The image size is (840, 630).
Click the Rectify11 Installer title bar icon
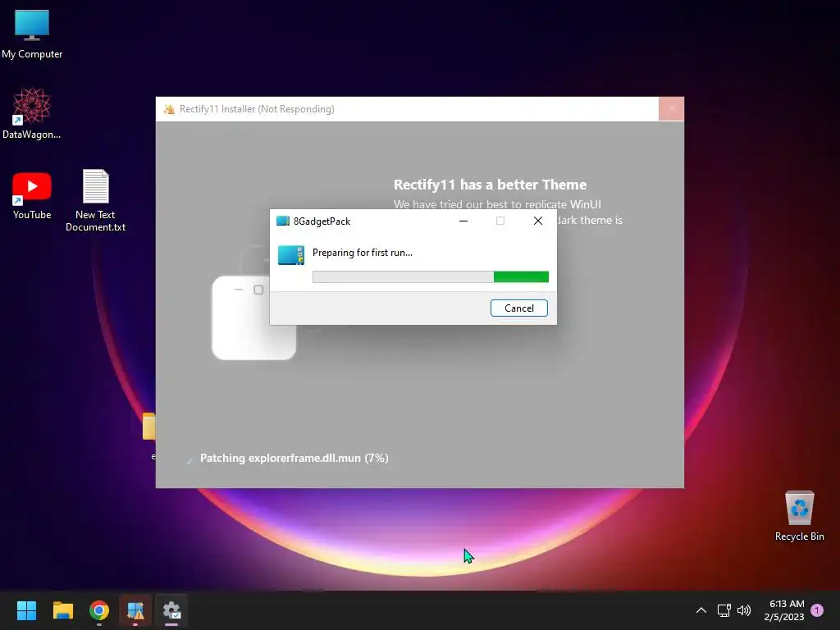(169, 109)
